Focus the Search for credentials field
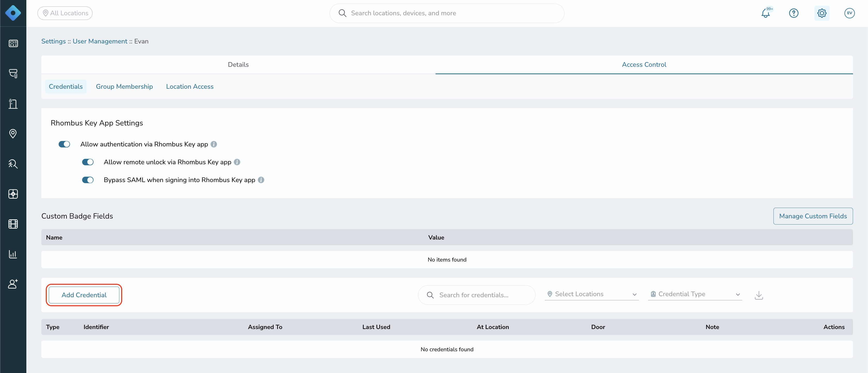 [x=476, y=295]
